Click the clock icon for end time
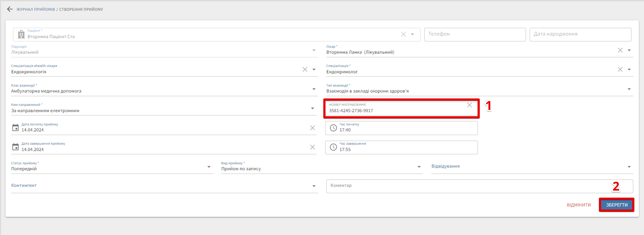644x235 pixels. pyautogui.click(x=333, y=147)
